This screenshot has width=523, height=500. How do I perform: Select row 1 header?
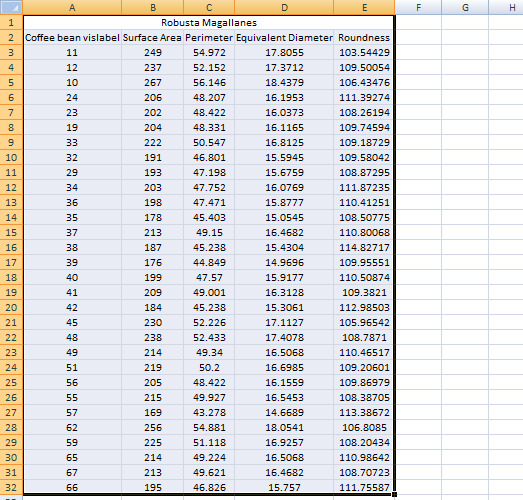point(11,22)
